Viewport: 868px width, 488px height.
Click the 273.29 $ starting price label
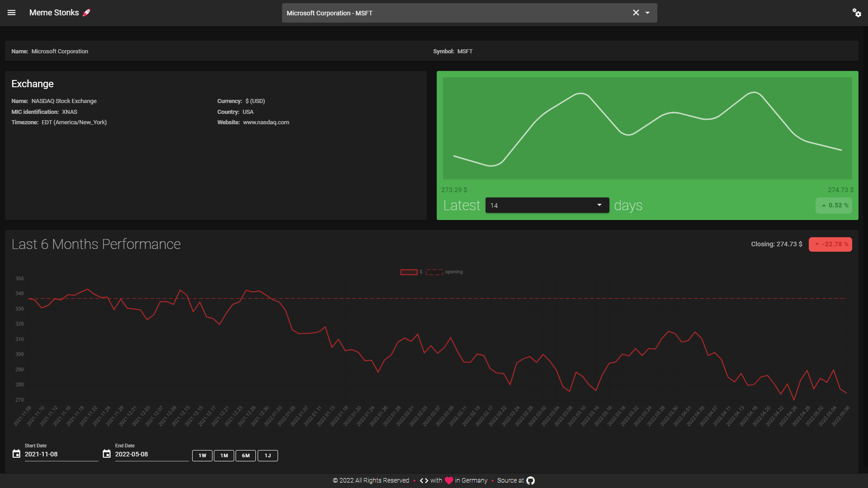click(x=454, y=190)
